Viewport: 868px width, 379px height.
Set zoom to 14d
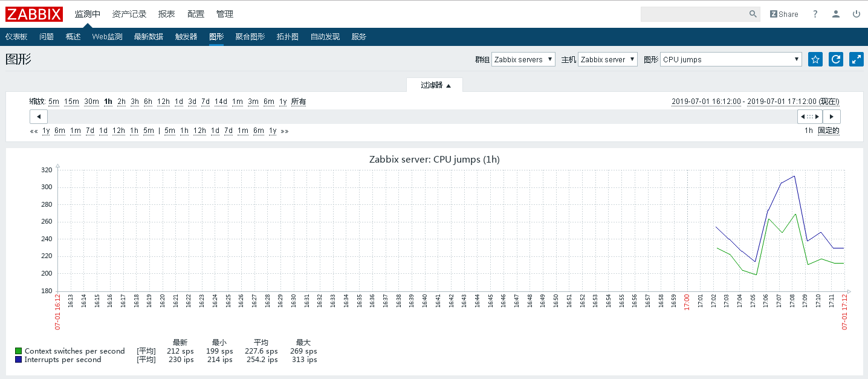click(x=221, y=102)
